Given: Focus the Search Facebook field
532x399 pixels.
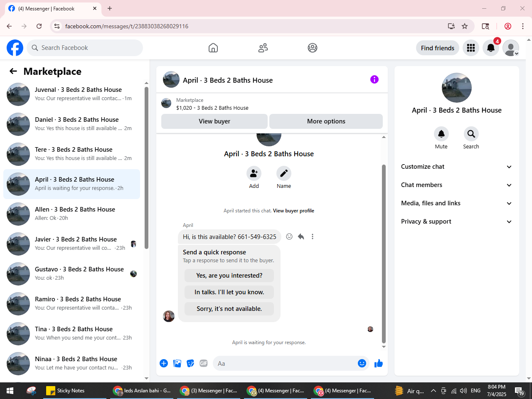Looking at the screenshot, I should pyautogui.click(x=85, y=48).
